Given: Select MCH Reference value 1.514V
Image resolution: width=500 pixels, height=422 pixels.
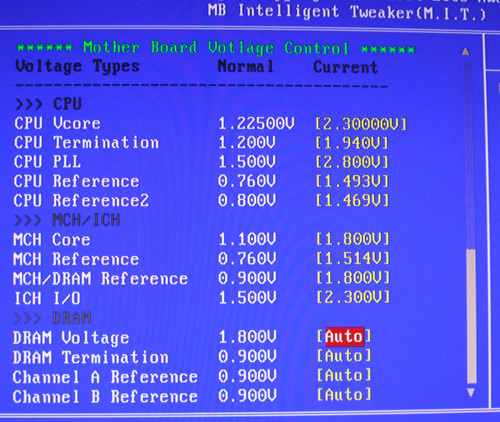Looking at the screenshot, I should tap(352, 258).
